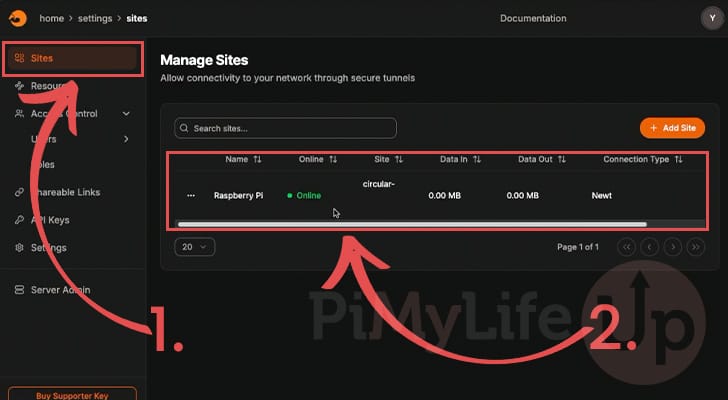Click the Add Site button
728x400 pixels.
point(672,128)
